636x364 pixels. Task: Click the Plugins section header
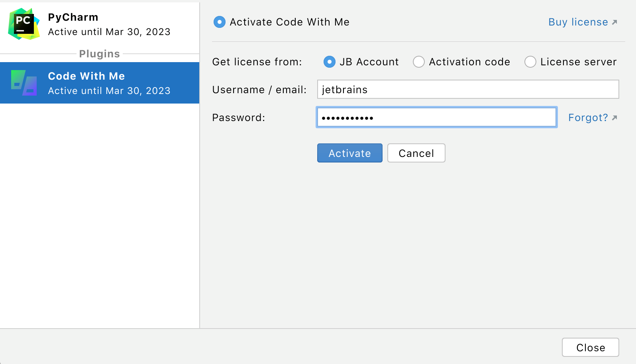point(99,54)
